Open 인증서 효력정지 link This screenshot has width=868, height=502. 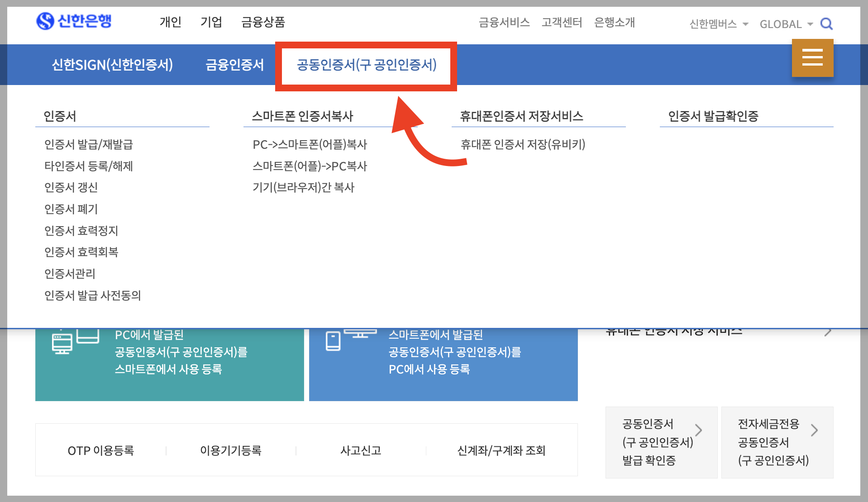(x=81, y=231)
